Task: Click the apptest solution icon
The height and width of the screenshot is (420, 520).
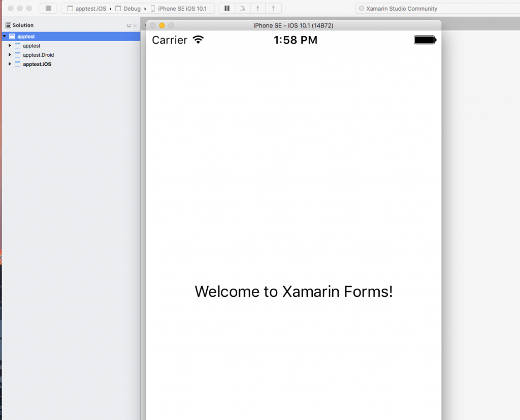Action: [12, 37]
